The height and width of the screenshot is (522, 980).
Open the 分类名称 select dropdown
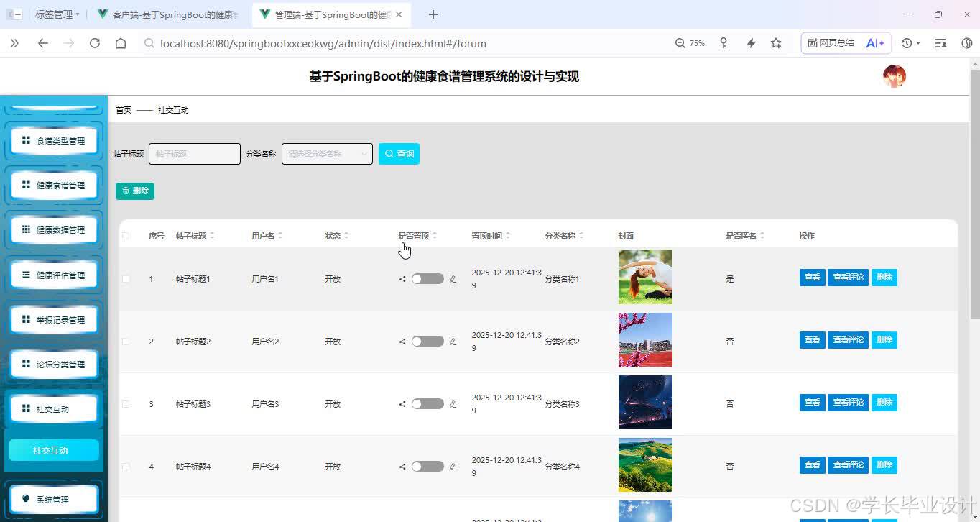pos(327,154)
